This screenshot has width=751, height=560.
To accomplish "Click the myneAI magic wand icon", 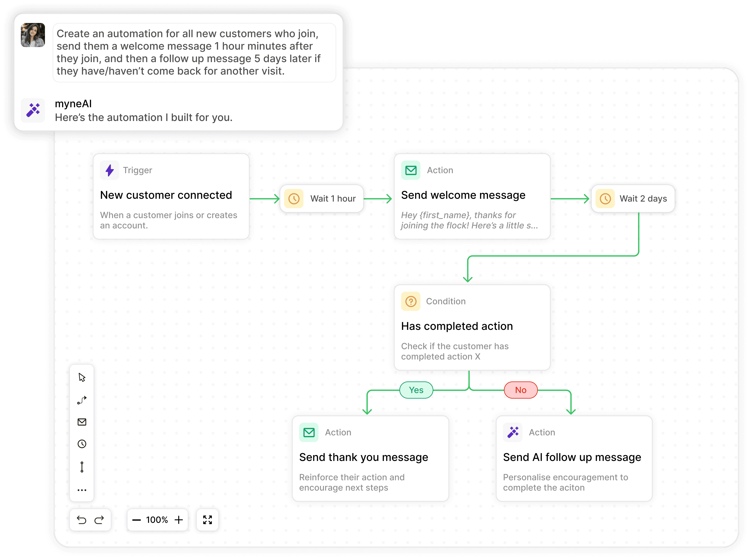I will click(x=33, y=110).
